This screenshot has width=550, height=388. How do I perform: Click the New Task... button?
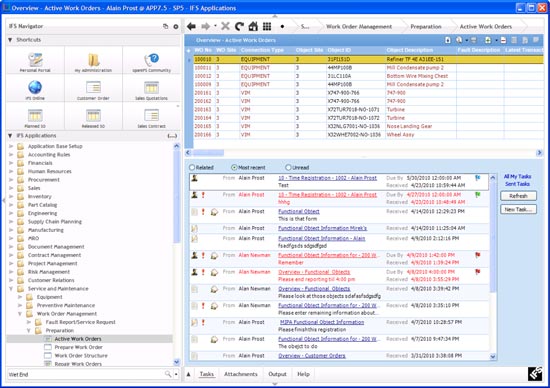[518, 209]
